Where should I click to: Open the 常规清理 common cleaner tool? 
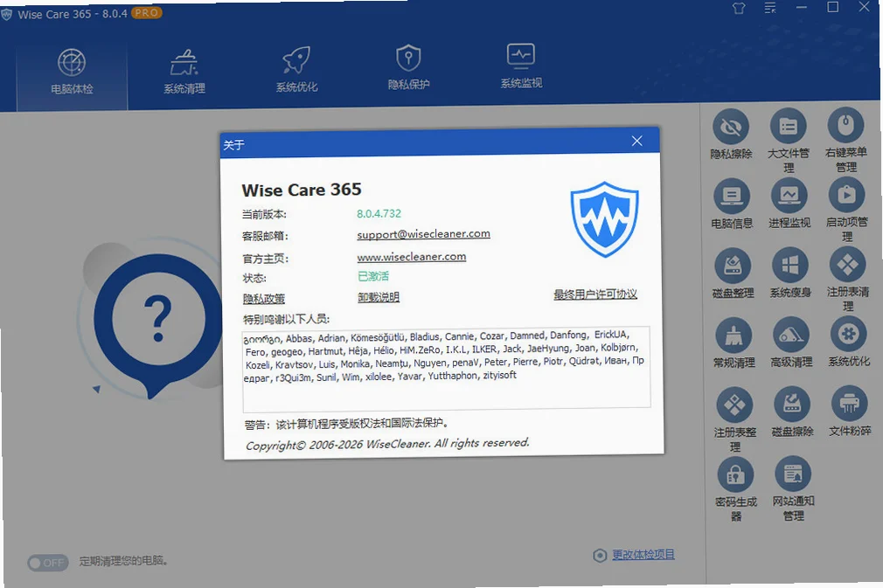click(x=734, y=343)
